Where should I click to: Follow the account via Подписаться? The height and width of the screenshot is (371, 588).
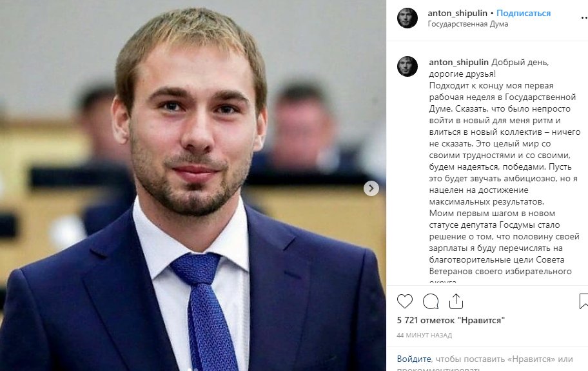pyautogui.click(x=524, y=13)
